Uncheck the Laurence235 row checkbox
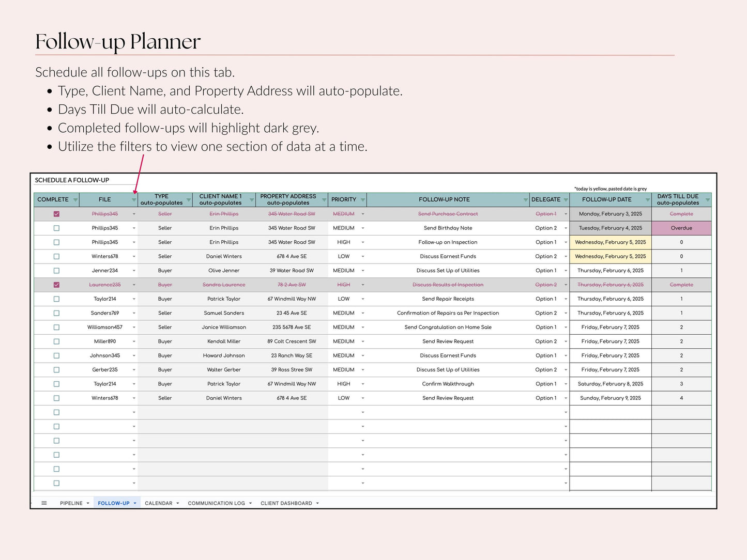The image size is (747, 560). click(x=56, y=285)
